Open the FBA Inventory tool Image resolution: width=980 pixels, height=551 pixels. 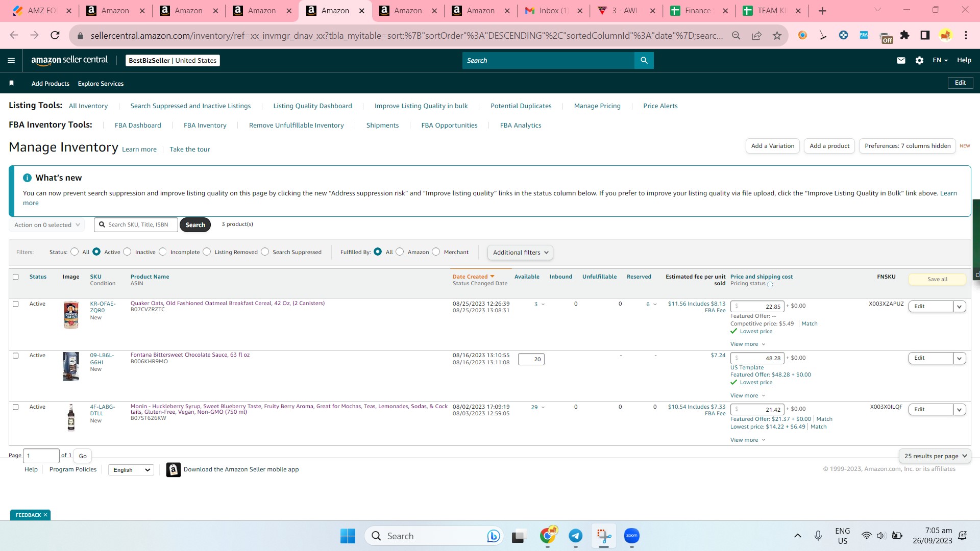(x=205, y=126)
